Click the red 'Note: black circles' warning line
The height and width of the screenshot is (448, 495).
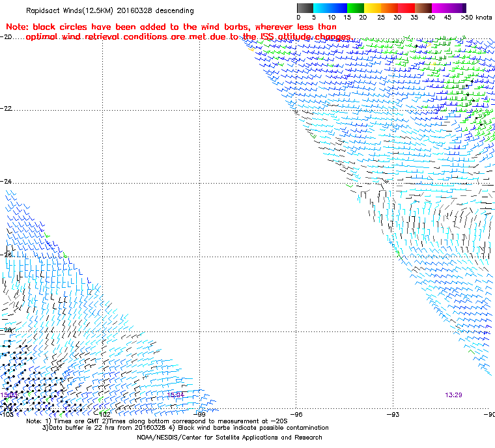pos(171,27)
